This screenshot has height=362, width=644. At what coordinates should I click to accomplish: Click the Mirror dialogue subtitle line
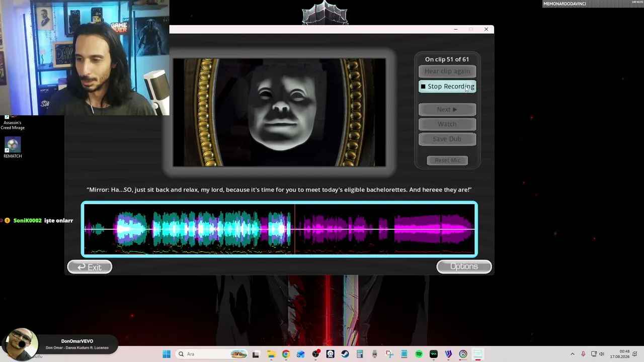click(279, 190)
